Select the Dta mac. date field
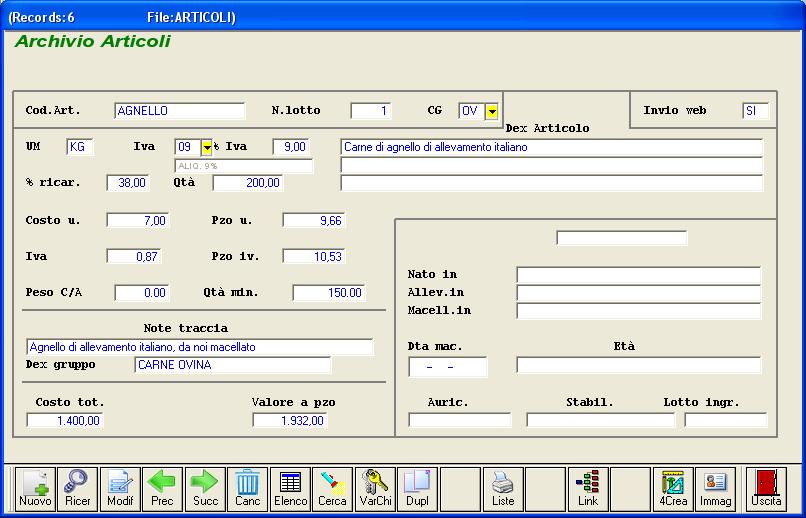806x518 pixels. pos(448,367)
